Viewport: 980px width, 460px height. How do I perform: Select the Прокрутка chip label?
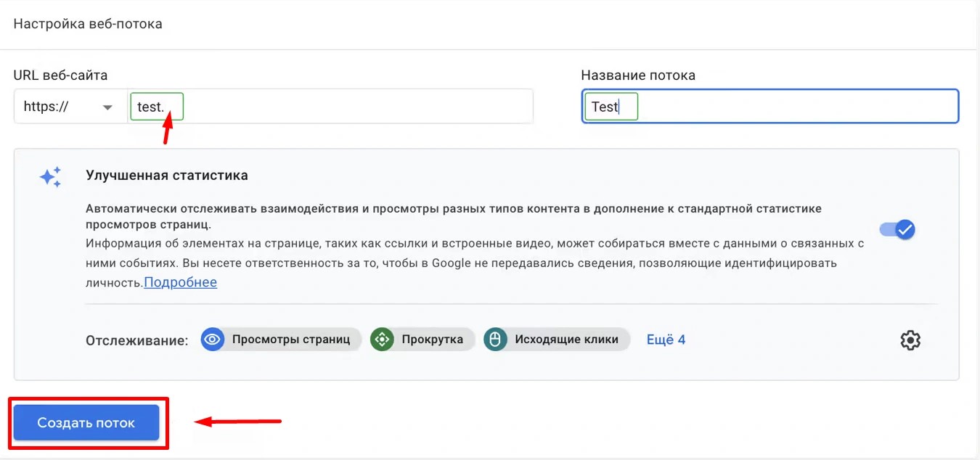(432, 339)
